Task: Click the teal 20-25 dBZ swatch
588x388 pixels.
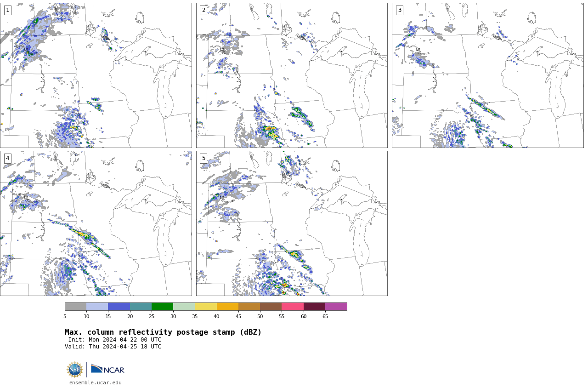Action: [141, 307]
